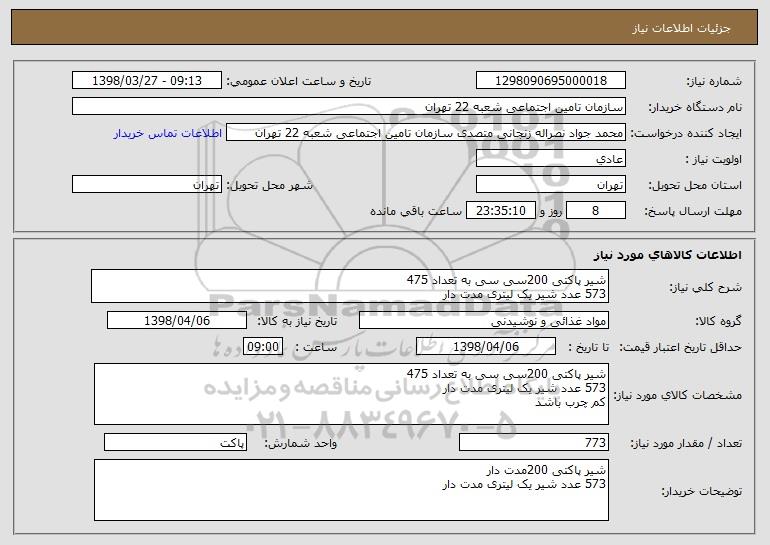The height and width of the screenshot is (545, 770).
Task: Click the text 'ساعت باقی مانده'
Action: pyautogui.click(x=415, y=211)
